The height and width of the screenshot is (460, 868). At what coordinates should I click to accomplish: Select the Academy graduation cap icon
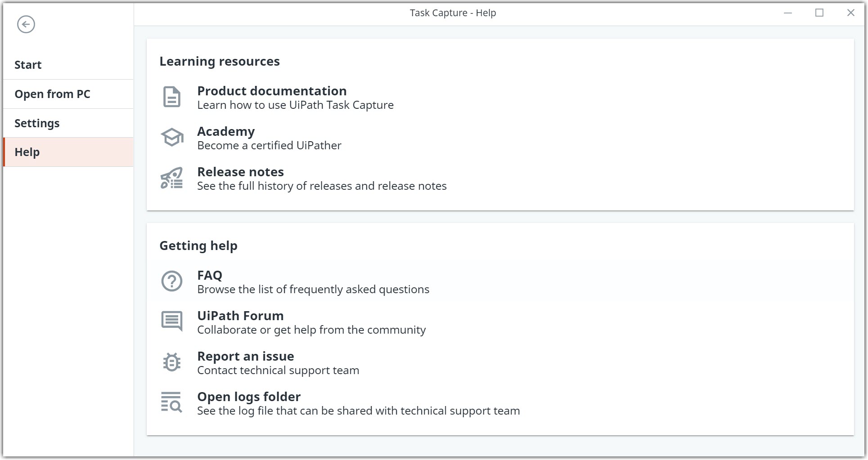pos(172,137)
